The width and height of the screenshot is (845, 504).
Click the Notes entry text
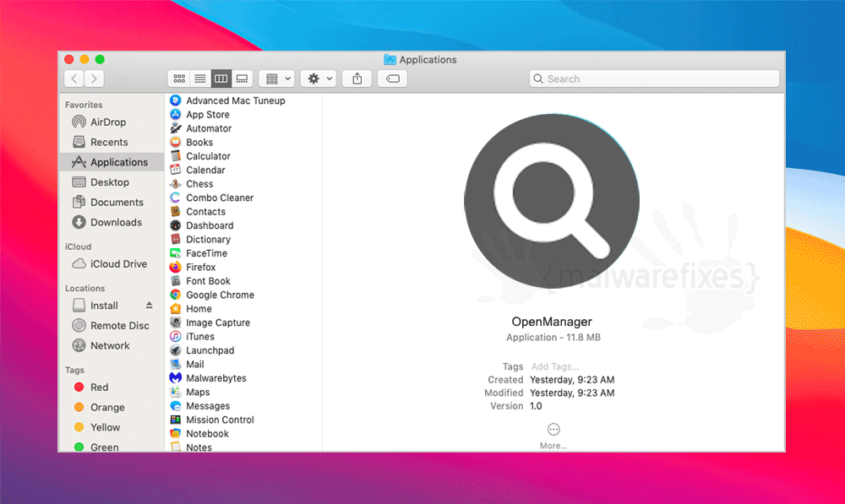(x=199, y=447)
